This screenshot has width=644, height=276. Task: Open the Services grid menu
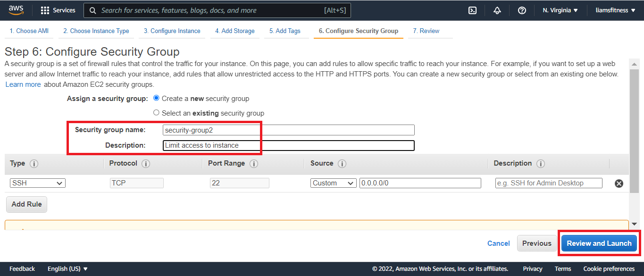(x=58, y=10)
